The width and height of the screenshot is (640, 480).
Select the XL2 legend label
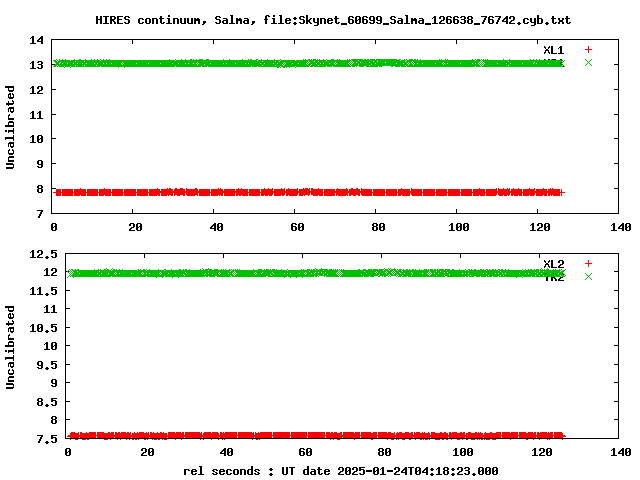point(553,264)
